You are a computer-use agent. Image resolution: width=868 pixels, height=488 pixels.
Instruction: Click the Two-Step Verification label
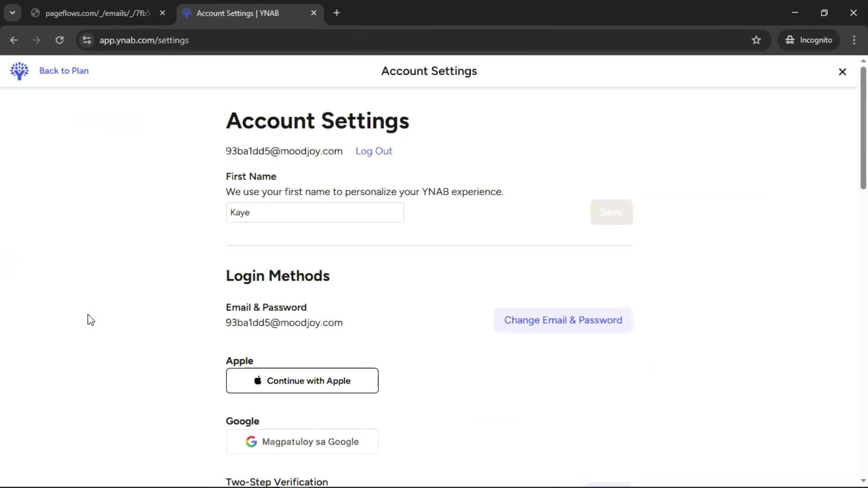(277, 482)
